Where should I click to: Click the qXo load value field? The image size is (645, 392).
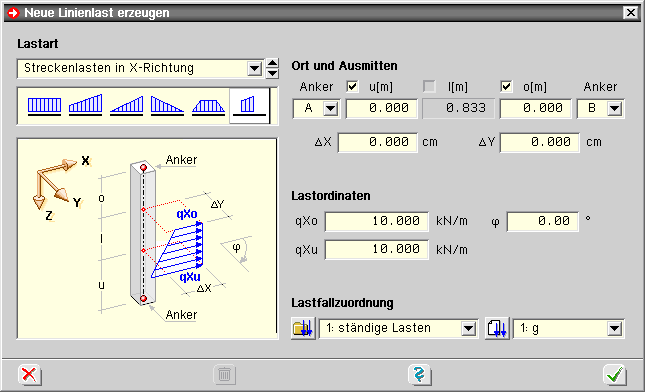(x=377, y=221)
